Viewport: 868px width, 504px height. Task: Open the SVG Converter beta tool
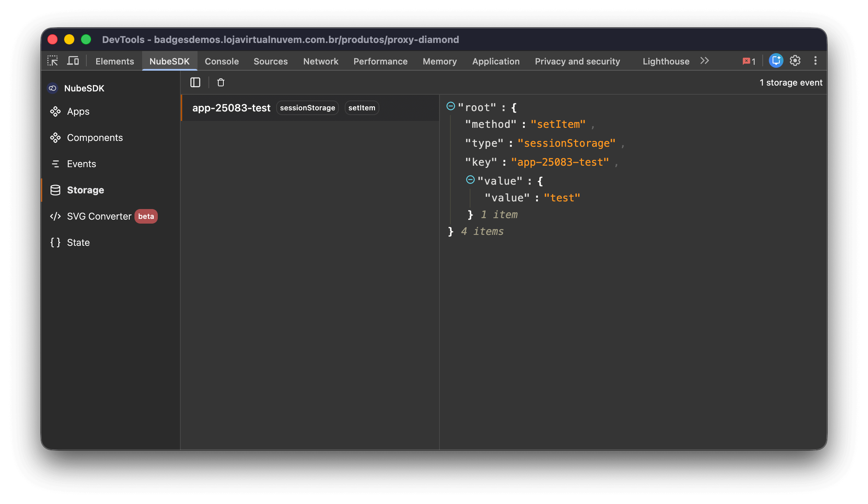[99, 216]
